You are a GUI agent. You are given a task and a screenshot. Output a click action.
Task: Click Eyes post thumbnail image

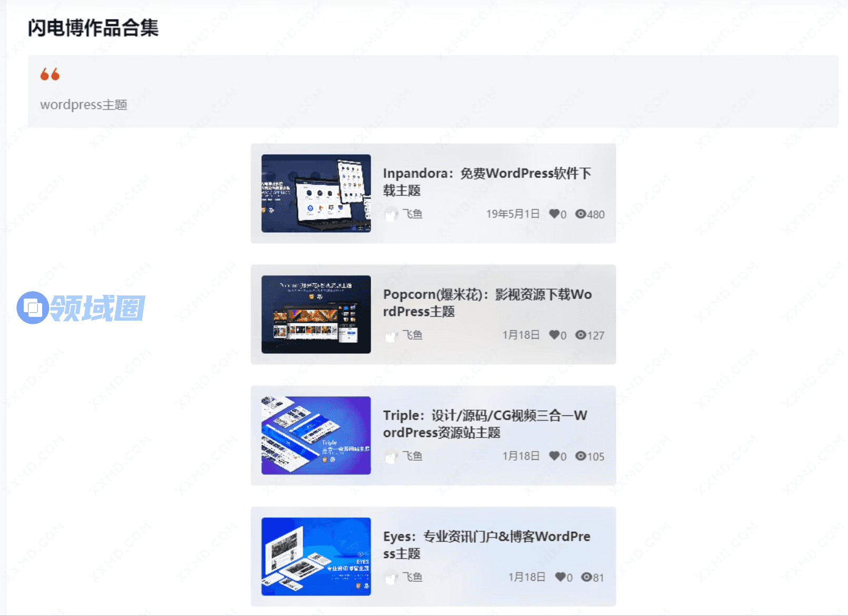[316, 557]
